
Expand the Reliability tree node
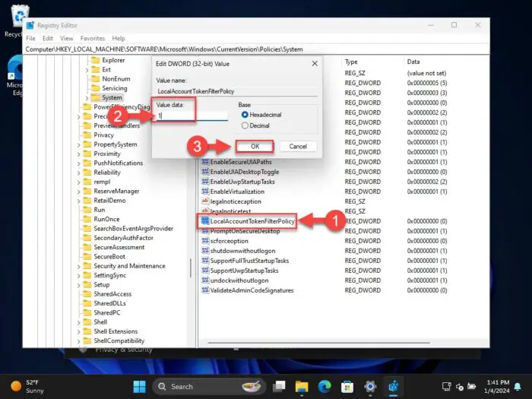coord(79,173)
